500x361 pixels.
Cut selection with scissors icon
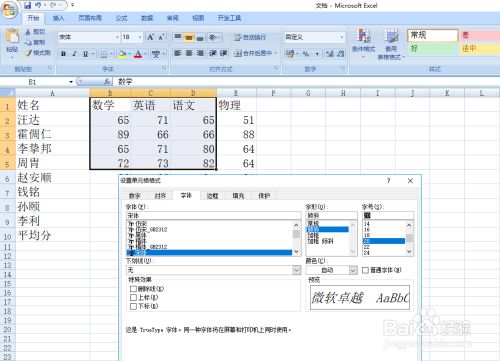tap(28, 32)
